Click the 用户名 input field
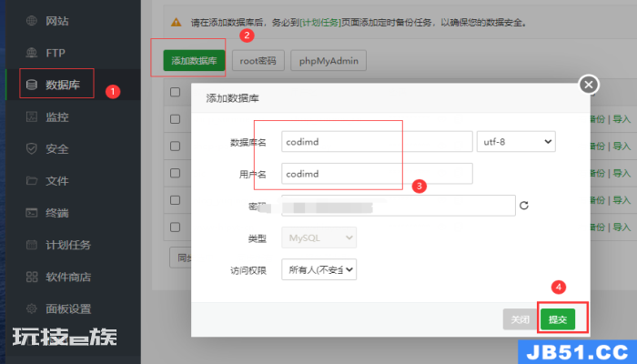This screenshot has height=364, width=637. (377, 174)
